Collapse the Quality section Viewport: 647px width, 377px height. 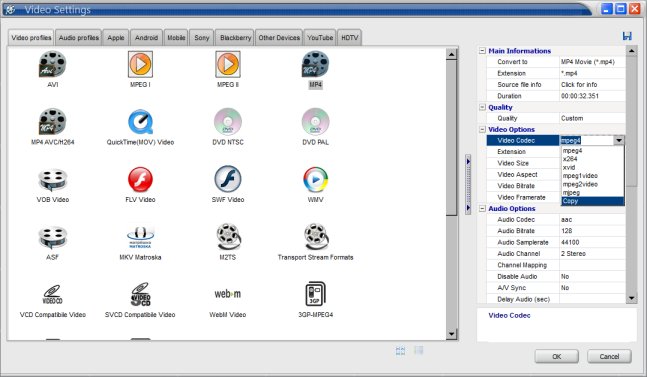tap(482, 107)
